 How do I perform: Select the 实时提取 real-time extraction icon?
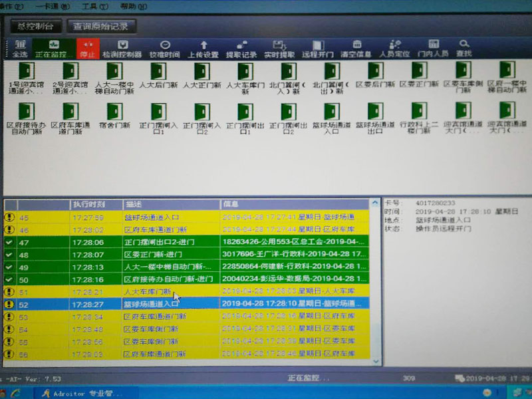pos(279,50)
